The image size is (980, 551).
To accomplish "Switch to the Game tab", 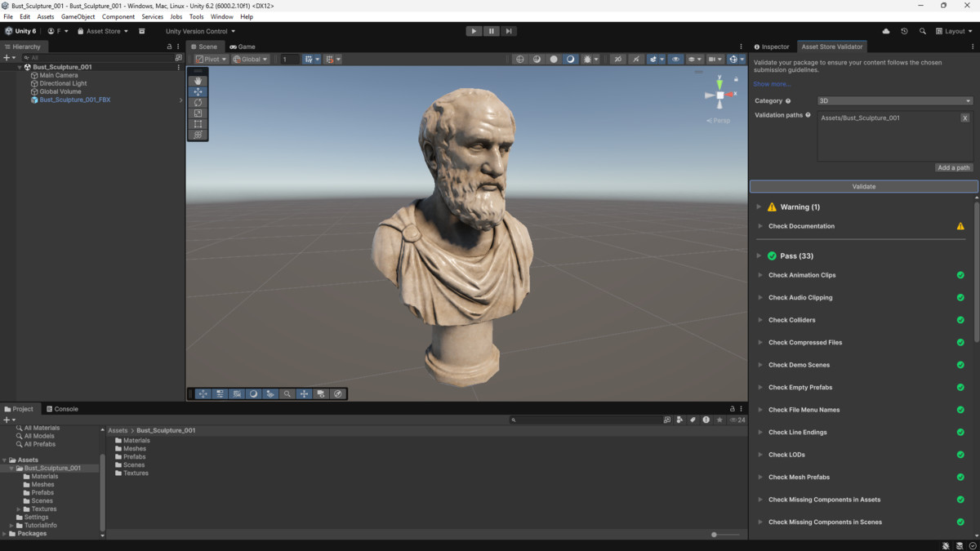I will pyautogui.click(x=243, y=47).
